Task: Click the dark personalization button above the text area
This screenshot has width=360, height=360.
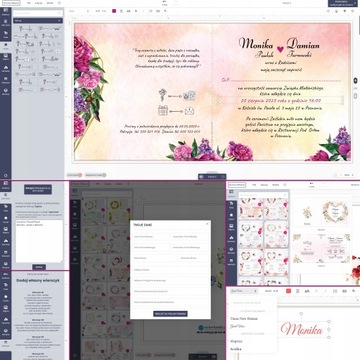Action: (38, 189)
